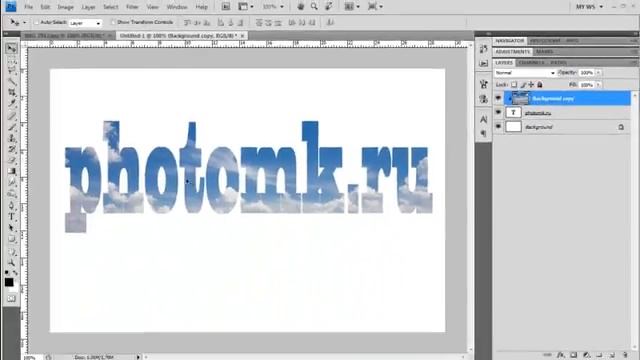Open the Opacity slider arrow
The height and width of the screenshot is (360, 640).
[598, 73]
